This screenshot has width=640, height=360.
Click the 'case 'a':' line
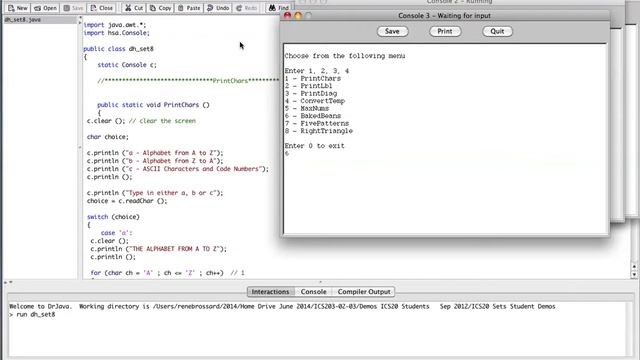click(116, 233)
